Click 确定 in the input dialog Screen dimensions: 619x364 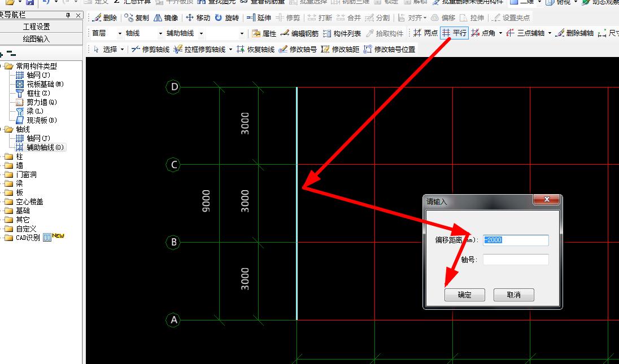465,295
